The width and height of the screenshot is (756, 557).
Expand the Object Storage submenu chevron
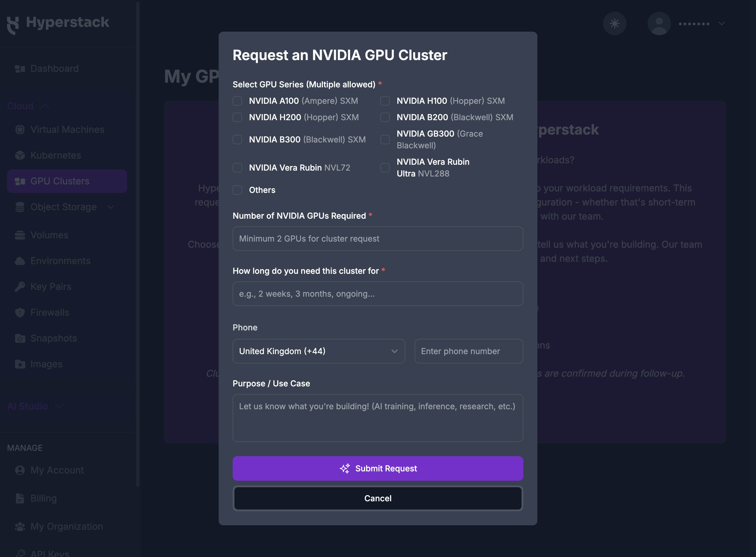click(x=111, y=207)
